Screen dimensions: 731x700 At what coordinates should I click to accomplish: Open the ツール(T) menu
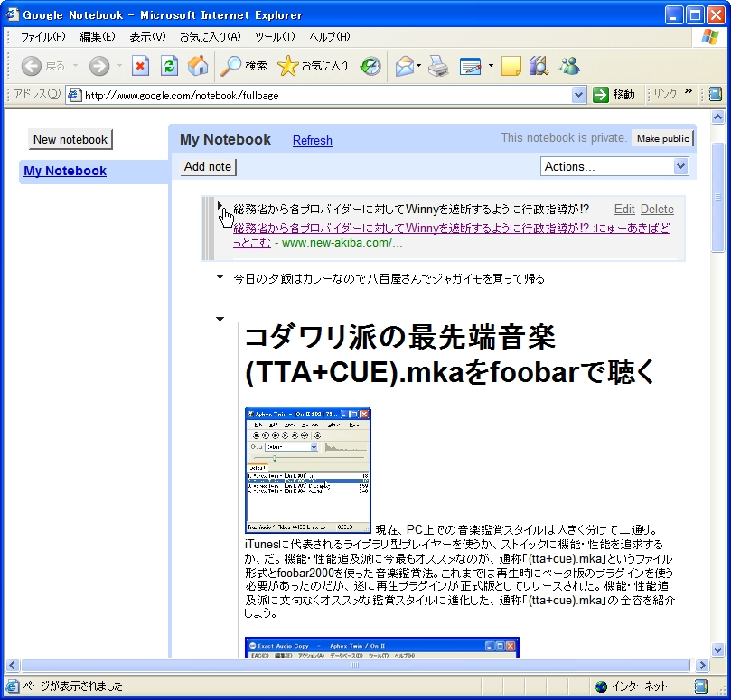[275, 37]
